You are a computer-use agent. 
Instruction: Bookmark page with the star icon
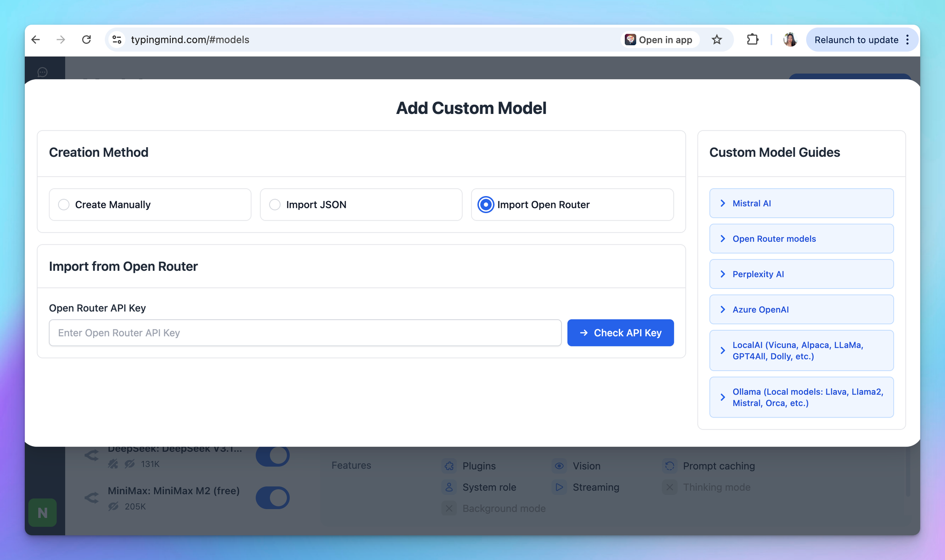(717, 40)
